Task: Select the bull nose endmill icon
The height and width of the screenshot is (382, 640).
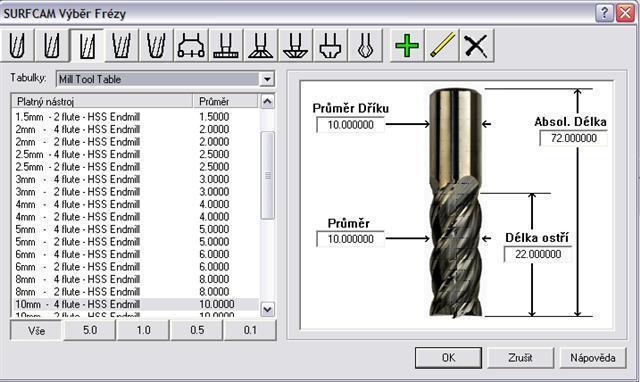Action: 51,45
